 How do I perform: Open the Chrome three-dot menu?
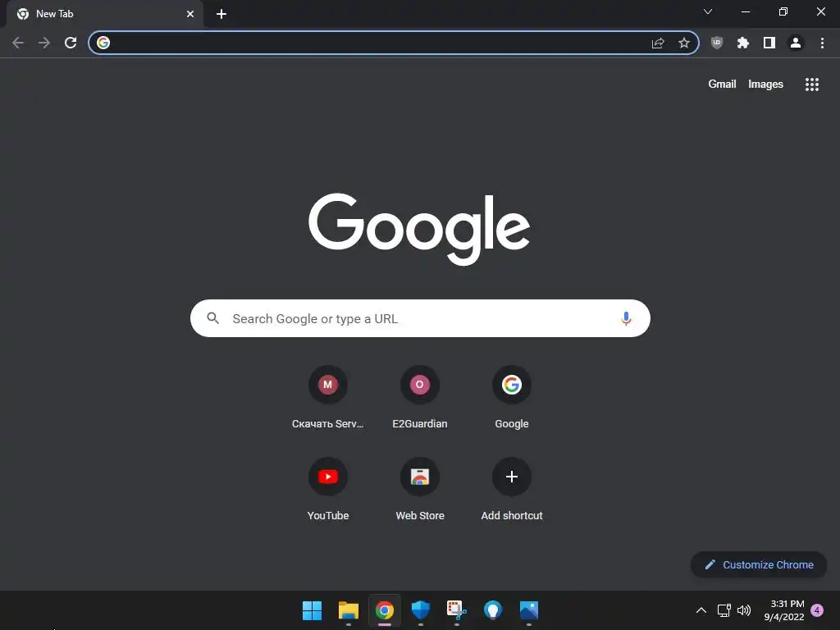pos(822,43)
